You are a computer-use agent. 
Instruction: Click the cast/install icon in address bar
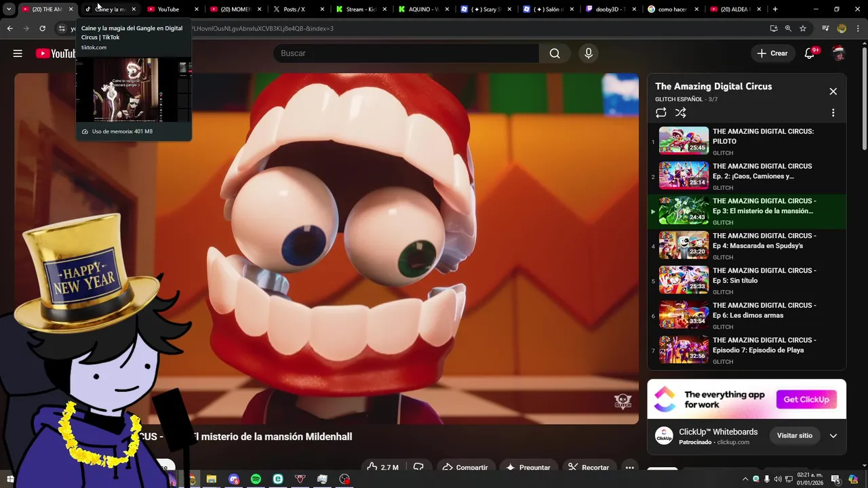coord(773,28)
